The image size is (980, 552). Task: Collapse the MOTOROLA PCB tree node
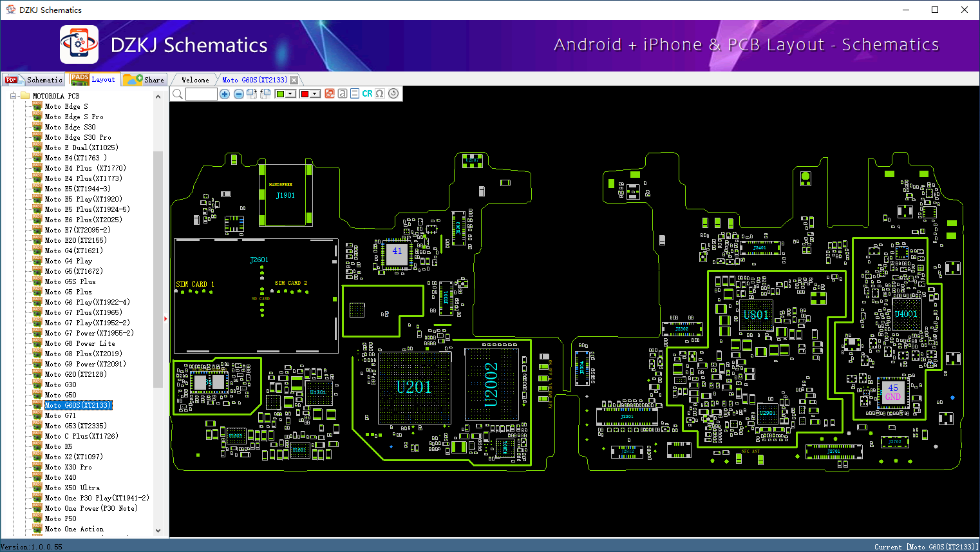pos(12,96)
